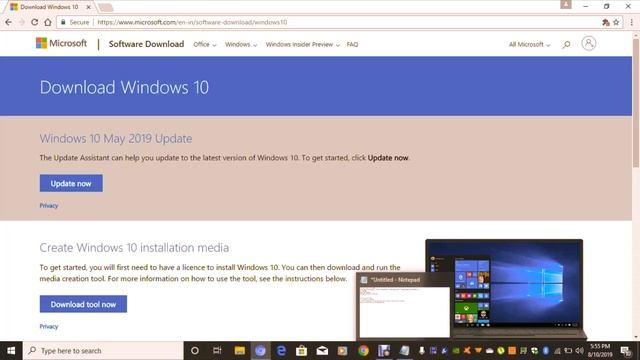Go back using the browser back arrow
The width and height of the screenshot is (640, 360).
9,22
